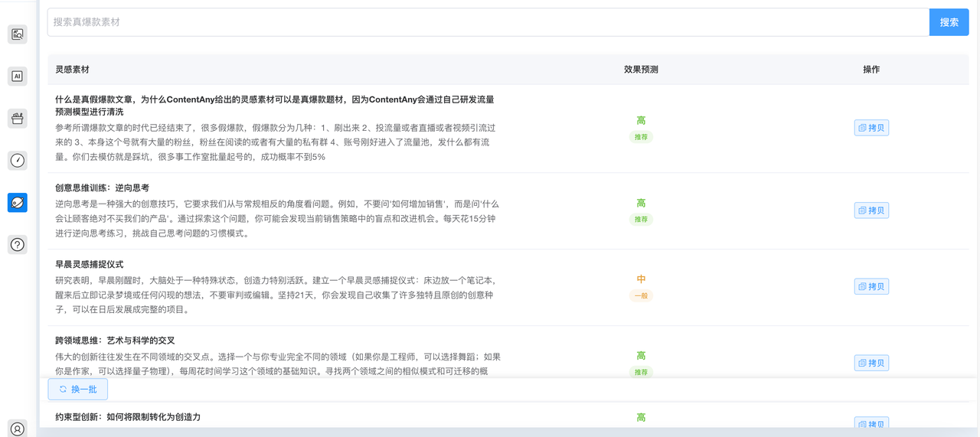Click the 灵感素材 column header
Screen dimensions: 980x437
(72, 70)
